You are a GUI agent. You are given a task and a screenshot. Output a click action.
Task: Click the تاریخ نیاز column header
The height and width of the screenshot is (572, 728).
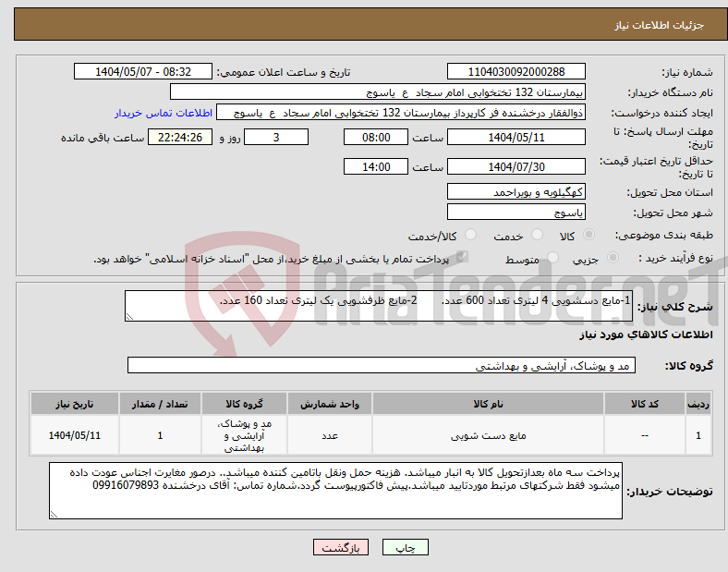pos(75,404)
